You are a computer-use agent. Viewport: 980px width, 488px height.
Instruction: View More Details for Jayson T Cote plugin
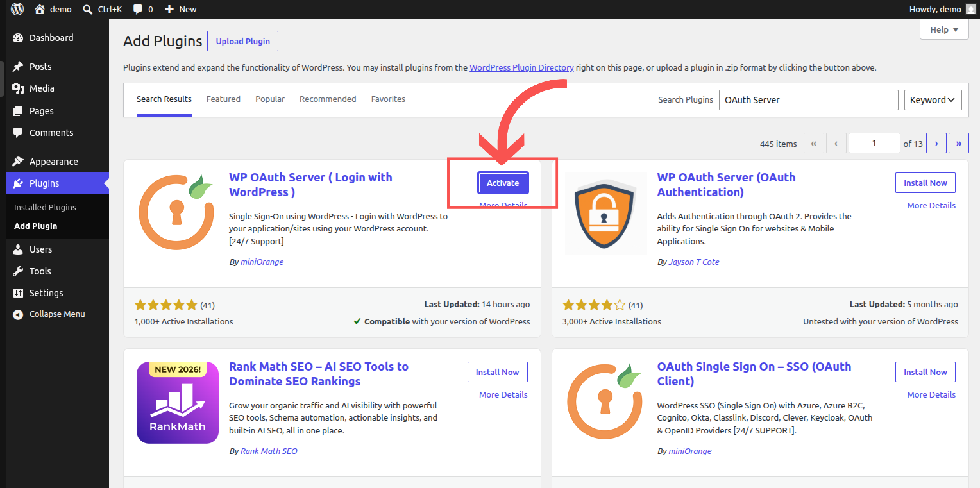coord(931,205)
